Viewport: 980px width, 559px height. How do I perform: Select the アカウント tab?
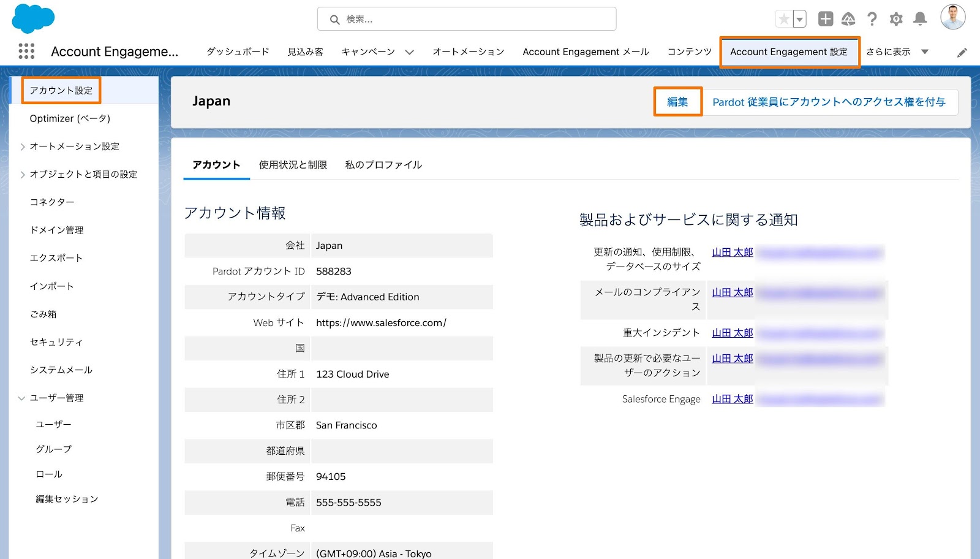(x=216, y=165)
